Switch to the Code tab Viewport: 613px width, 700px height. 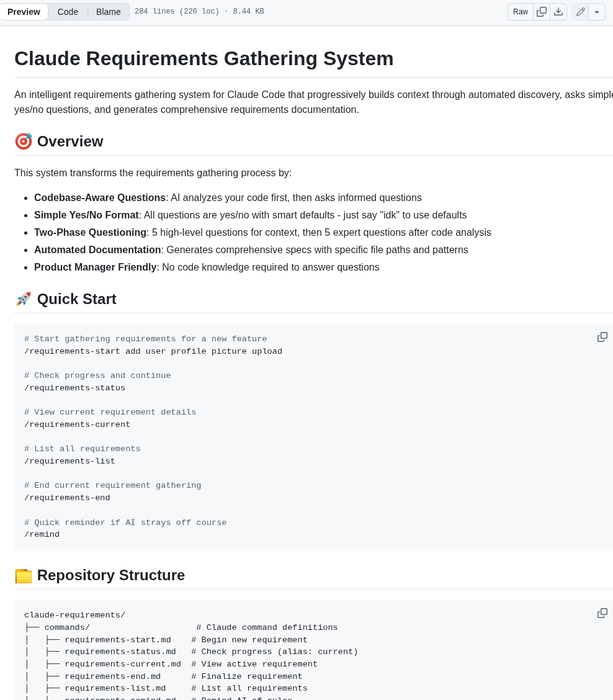pyautogui.click(x=68, y=12)
